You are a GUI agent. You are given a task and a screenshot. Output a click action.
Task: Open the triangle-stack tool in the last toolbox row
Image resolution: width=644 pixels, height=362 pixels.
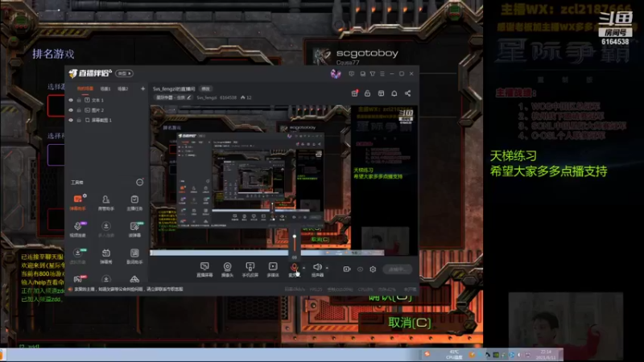pyautogui.click(x=134, y=279)
